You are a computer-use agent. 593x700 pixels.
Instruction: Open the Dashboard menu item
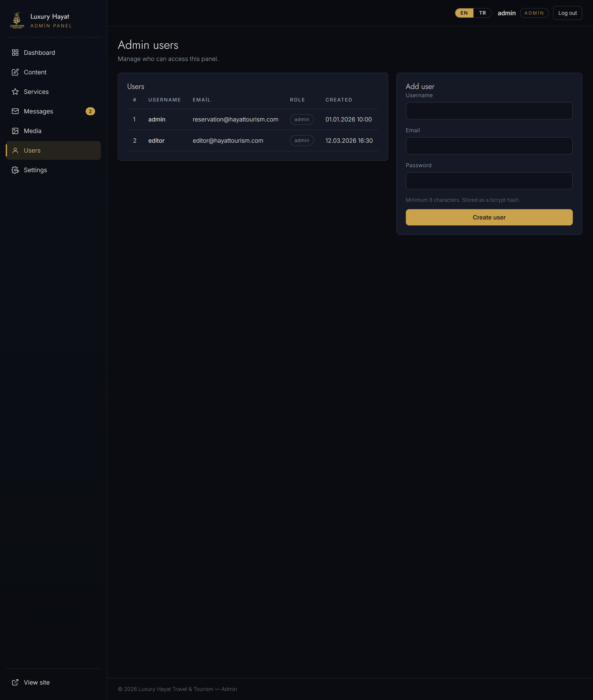tap(54, 52)
